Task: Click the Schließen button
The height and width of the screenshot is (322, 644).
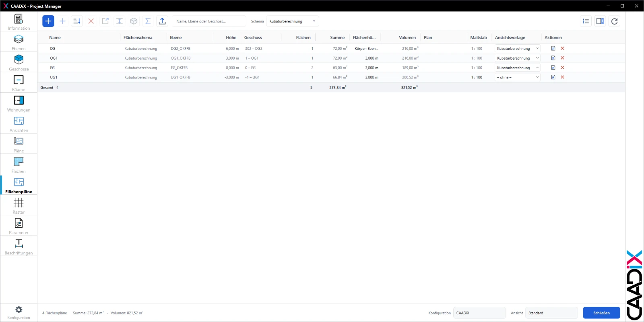Action: pos(601,313)
